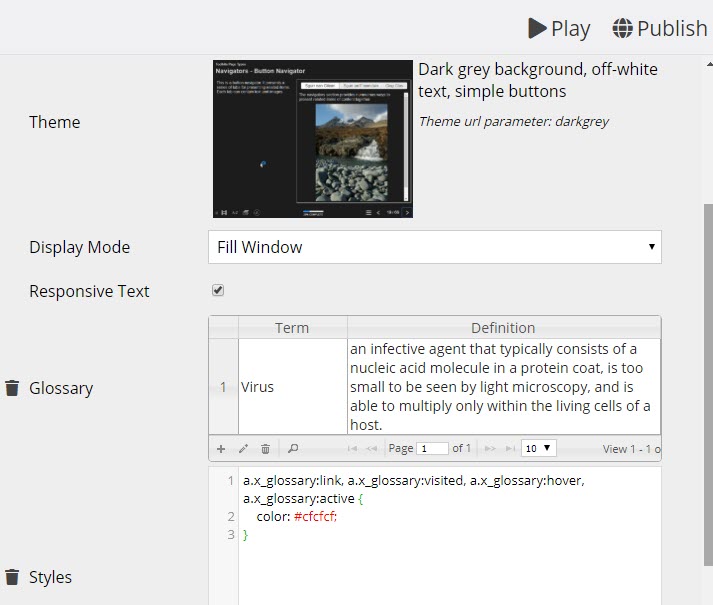This screenshot has width=713, height=605.
Task: Go to first page of glossary grid
Action: click(x=351, y=449)
